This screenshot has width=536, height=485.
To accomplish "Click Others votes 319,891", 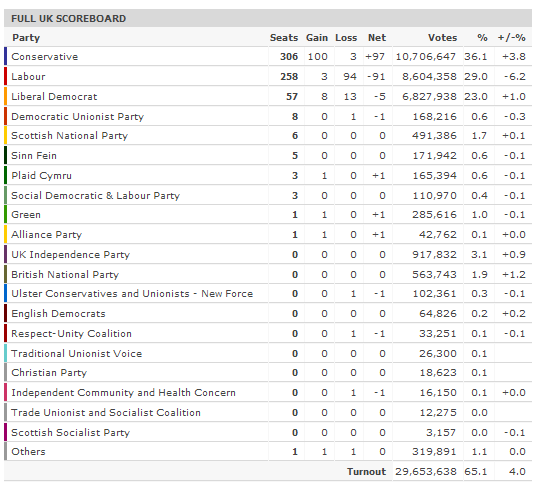I will [x=434, y=452].
